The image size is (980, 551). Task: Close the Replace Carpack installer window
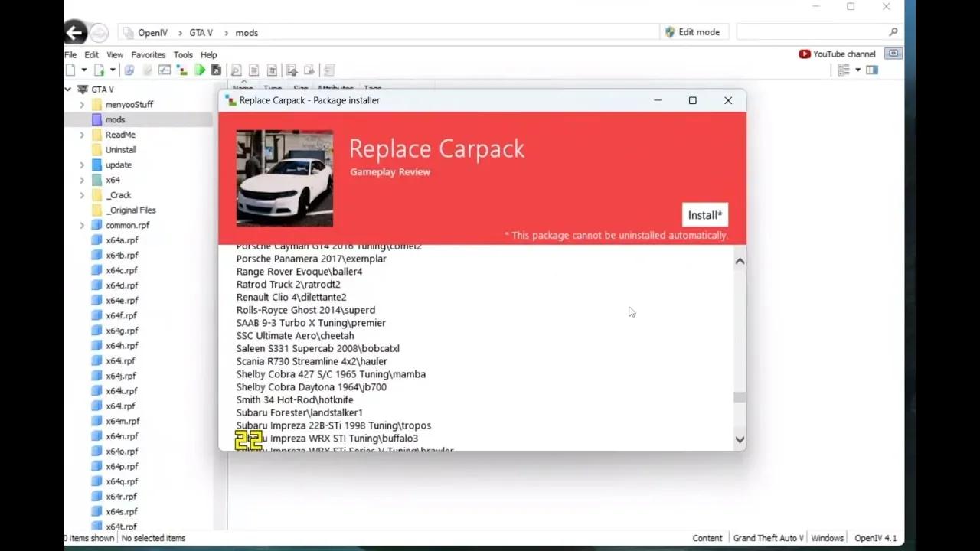click(728, 100)
